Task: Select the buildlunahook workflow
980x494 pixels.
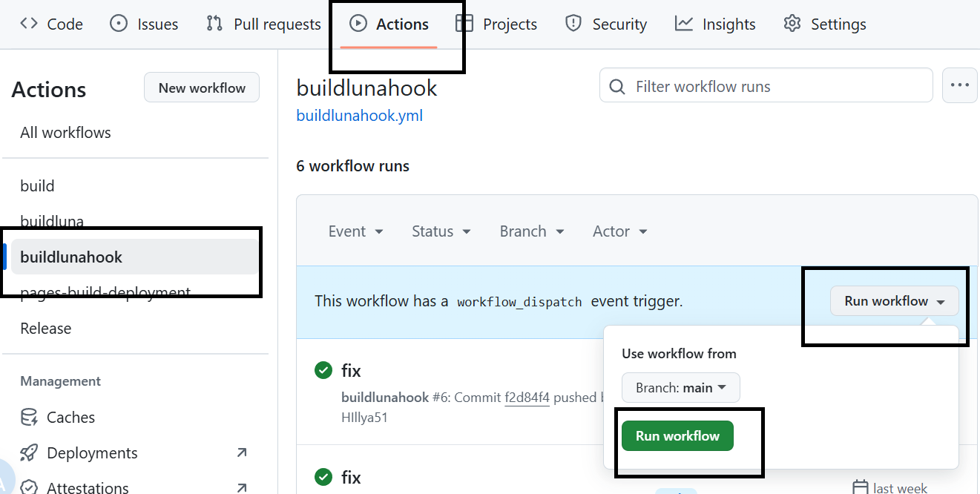Action: click(134, 257)
